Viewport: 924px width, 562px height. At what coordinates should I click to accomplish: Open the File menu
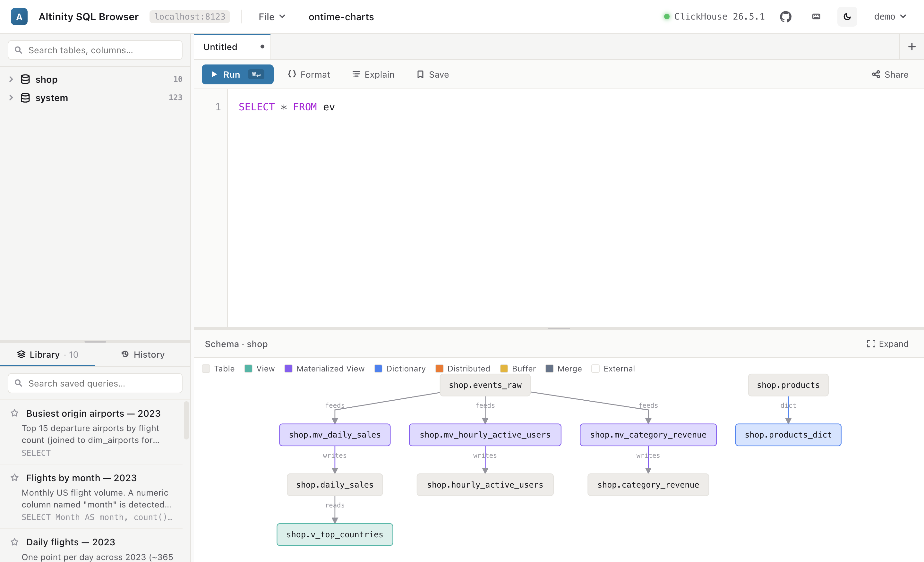click(x=272, y=16)
